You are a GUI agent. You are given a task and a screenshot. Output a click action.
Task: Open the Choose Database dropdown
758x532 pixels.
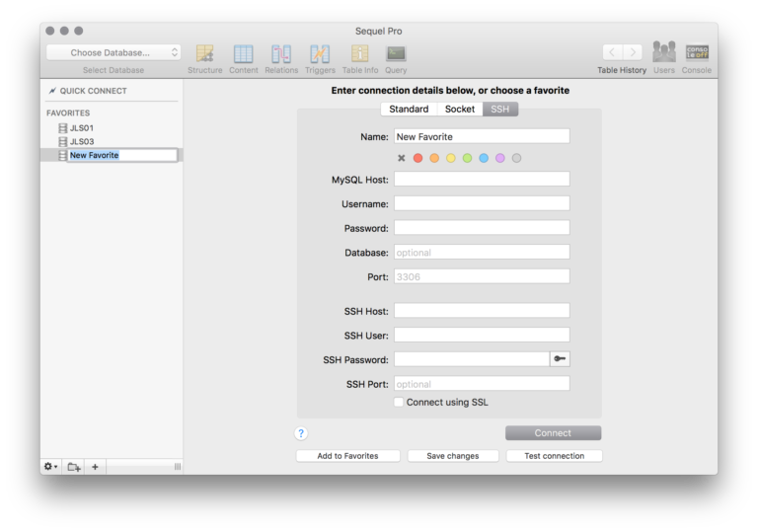pos(114,52)
